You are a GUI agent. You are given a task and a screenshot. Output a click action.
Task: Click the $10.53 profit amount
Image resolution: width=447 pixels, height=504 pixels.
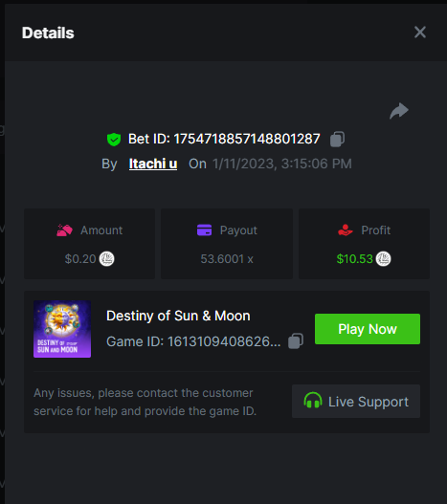(354, 259)
